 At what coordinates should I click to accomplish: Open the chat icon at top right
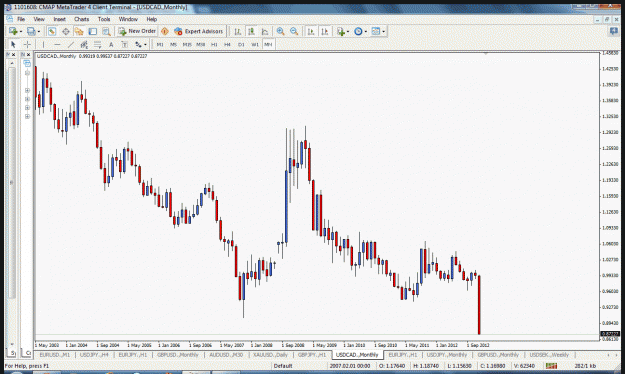click(x=614, y=31)
